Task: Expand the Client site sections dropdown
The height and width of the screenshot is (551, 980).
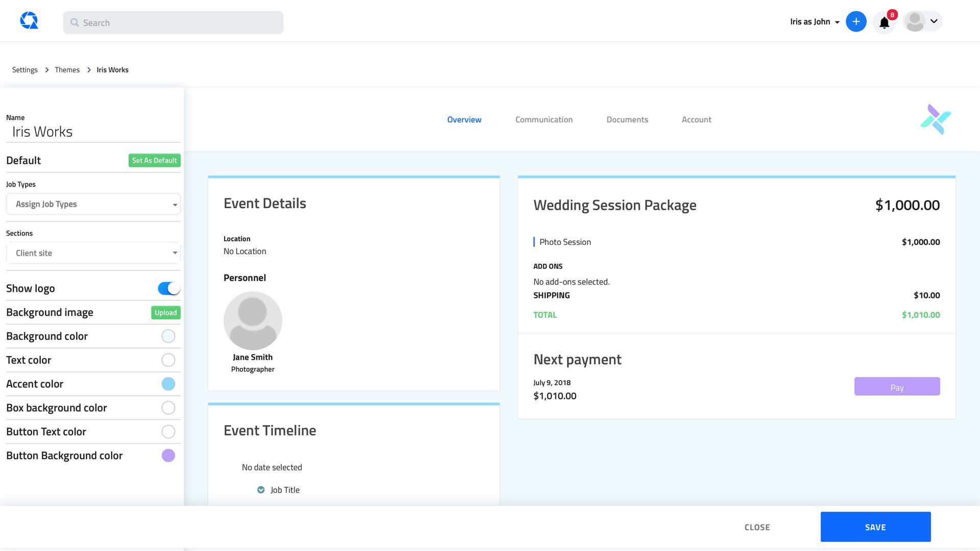Action: tap(93, 253)
